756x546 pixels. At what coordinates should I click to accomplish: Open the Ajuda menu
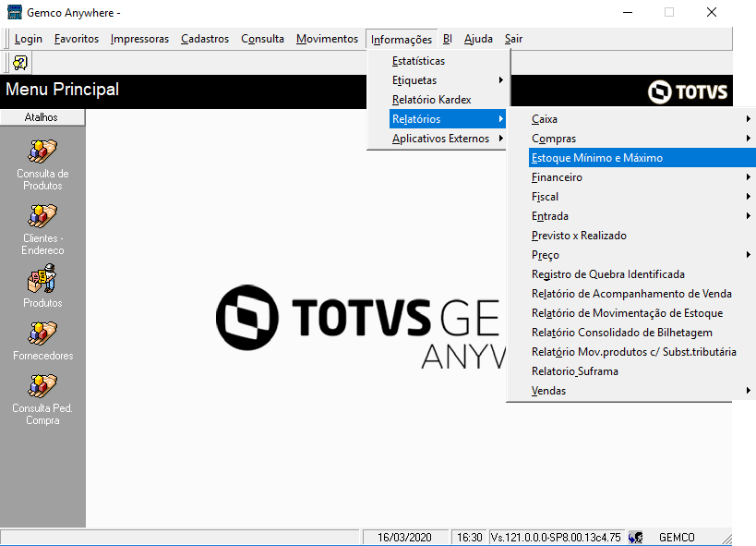click(478, 39)
